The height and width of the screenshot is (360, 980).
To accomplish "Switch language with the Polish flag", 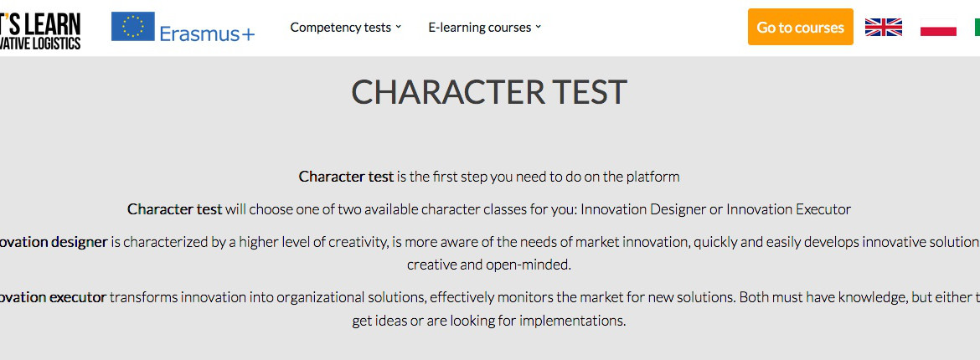I will click(938, 27).
